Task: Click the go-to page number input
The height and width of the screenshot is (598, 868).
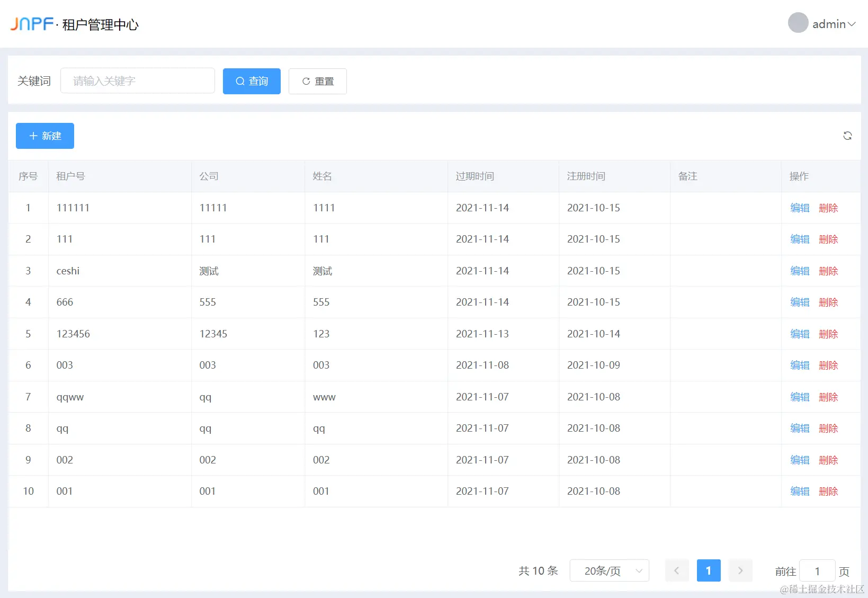Action: pyautogui.click(x=817, y=571)
